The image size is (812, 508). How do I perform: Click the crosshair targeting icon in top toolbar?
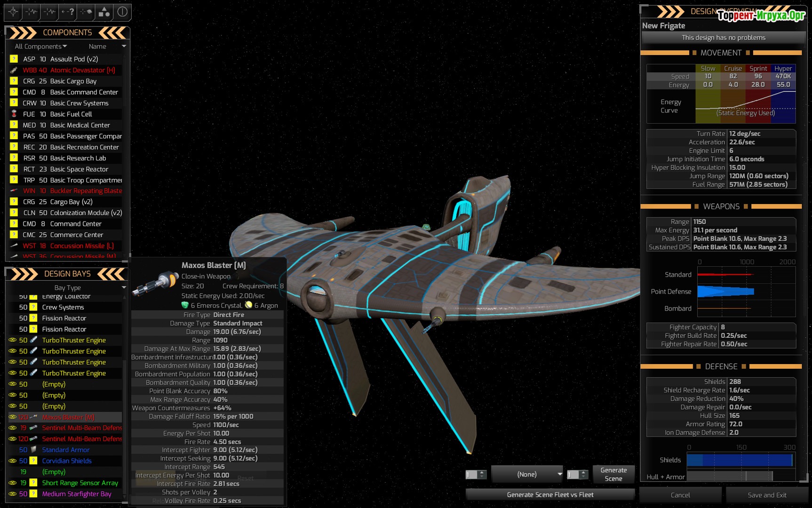pyautogui.click(x=13, y=12)
